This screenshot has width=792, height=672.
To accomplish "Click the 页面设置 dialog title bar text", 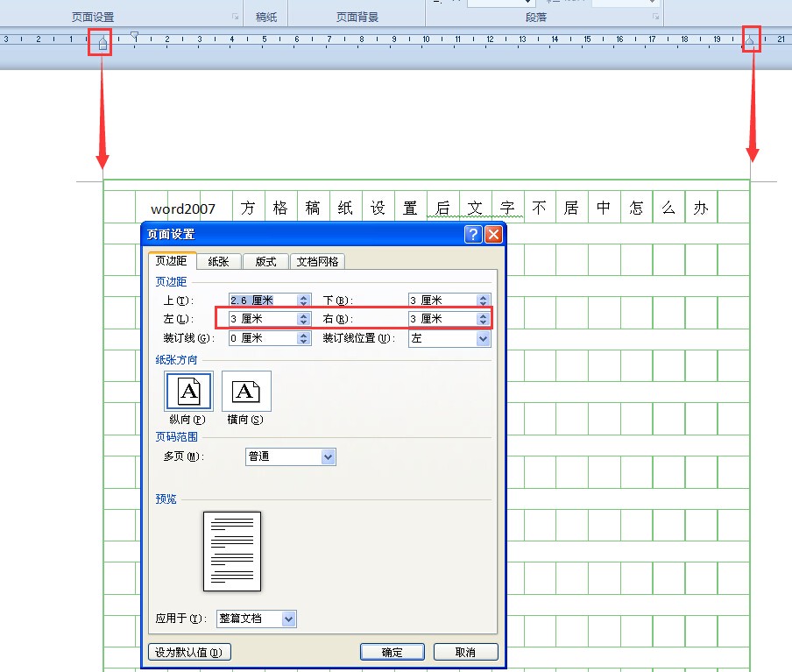I will pos(171,235).
